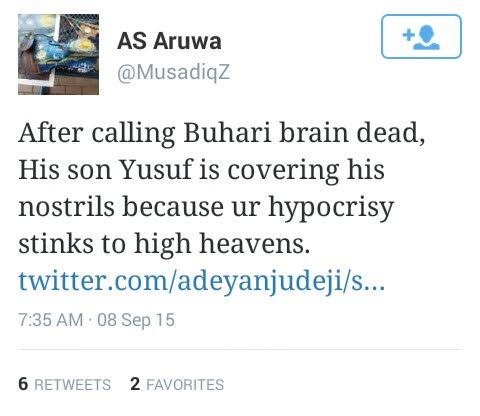Click the plus sign in follow icon

408,35
